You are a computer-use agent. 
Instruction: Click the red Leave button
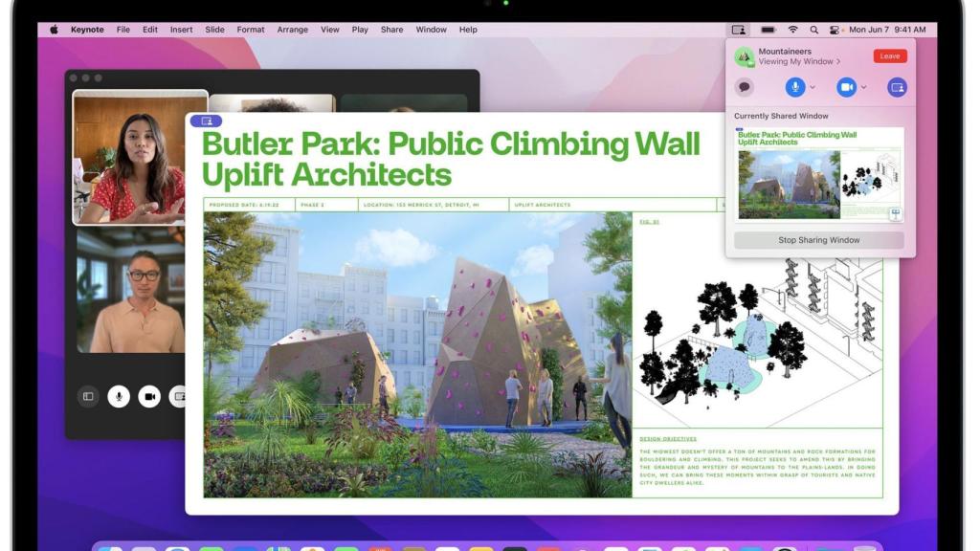pyautogui.click(x=889, y=56)
